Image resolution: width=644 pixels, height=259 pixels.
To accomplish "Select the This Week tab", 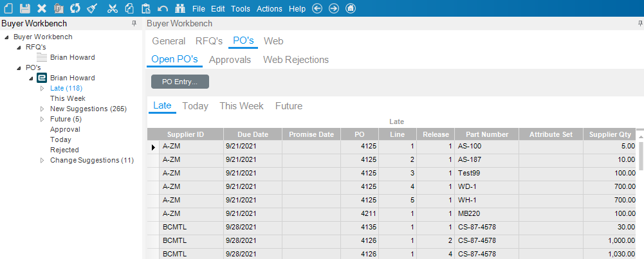I will click(241, 106).
